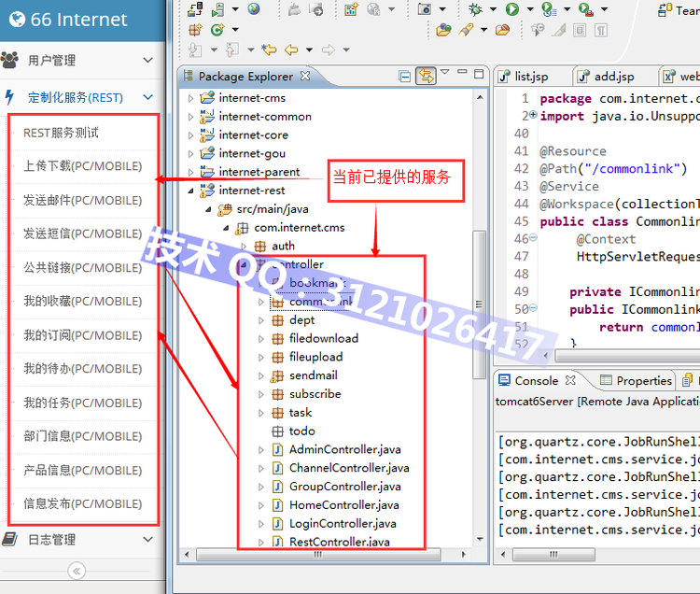Close the Console view tab

(570, 380)
